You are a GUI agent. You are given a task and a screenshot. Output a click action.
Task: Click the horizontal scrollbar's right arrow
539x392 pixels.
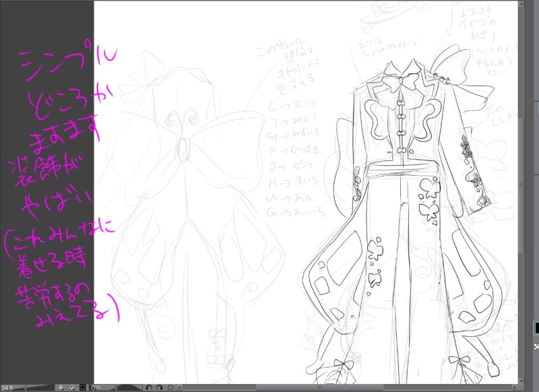click(x=515, y=387)
